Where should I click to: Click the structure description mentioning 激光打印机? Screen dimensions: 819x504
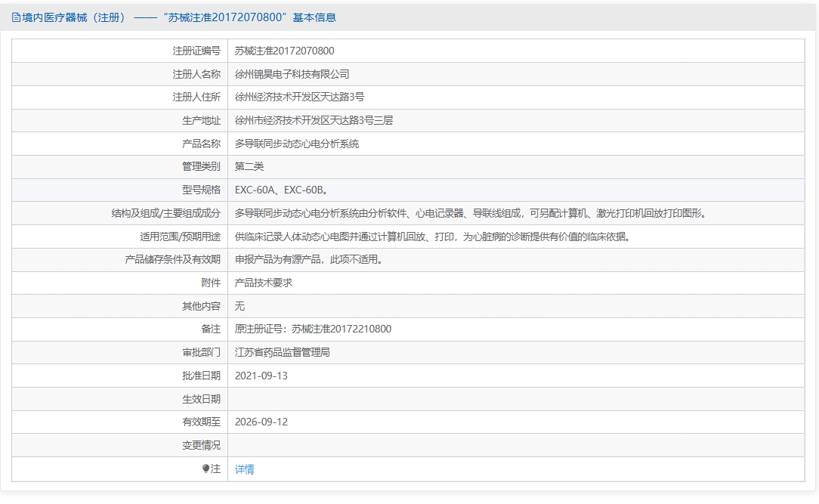coord(472,213)
